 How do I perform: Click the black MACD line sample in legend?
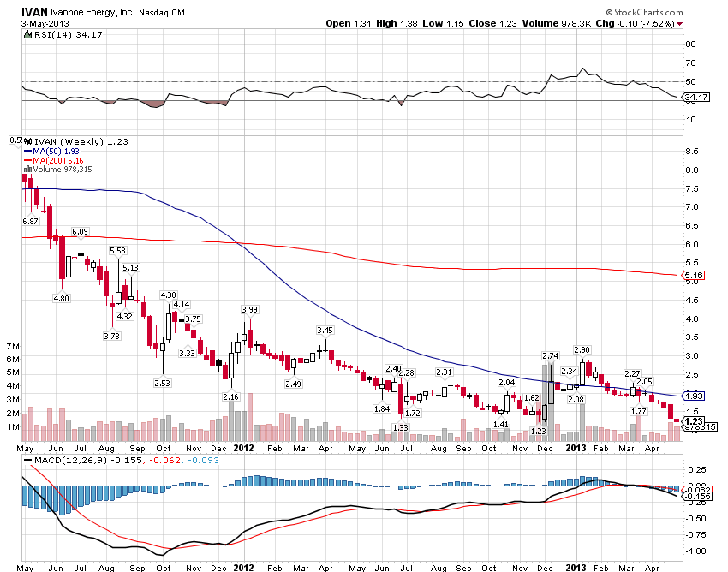click(28, 461)
